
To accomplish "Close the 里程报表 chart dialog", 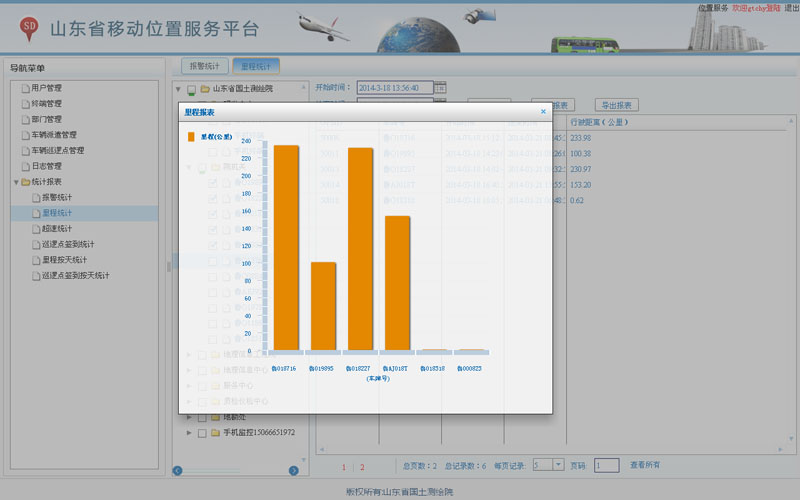I will pos(543,112).
